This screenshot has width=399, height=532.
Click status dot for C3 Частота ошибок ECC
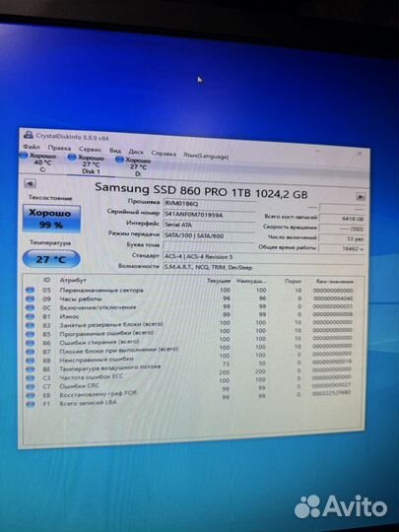31,378
